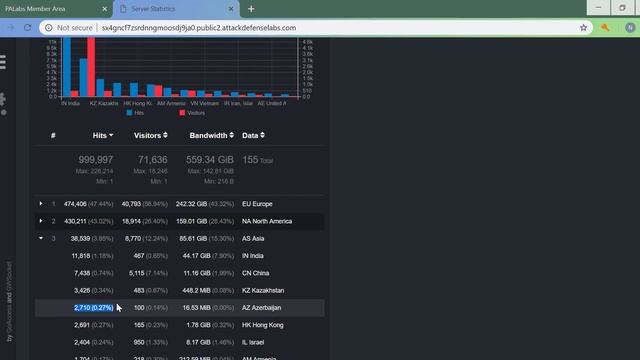The height and width of the screenshot is (360, 640).
Task: Select the HK Hong Kong row
Action: [180, 325]
